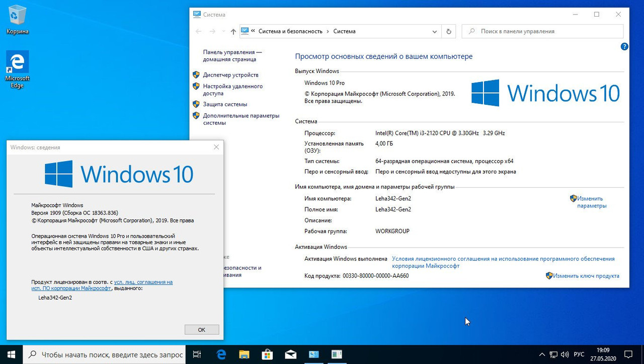Show hidden tray icons chevron

point(542,354)
